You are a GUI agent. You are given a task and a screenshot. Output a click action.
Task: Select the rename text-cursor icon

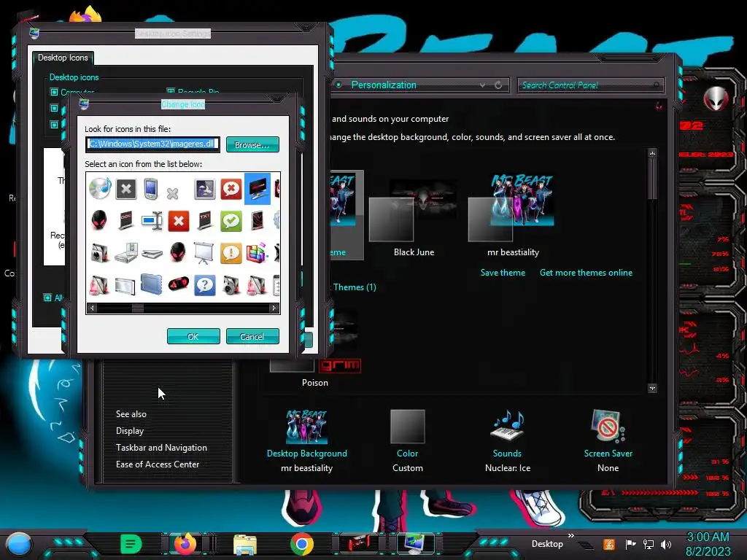pos(152,221)
